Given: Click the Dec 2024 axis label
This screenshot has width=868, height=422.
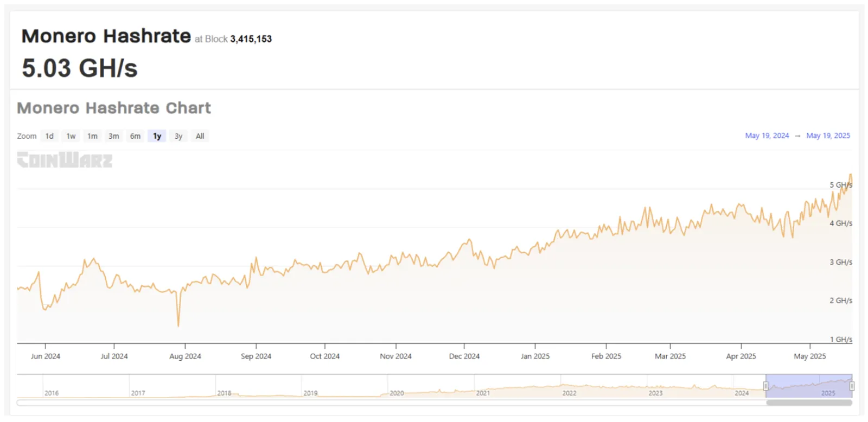Looking at the screenshot, I should [x=464, y=356].
